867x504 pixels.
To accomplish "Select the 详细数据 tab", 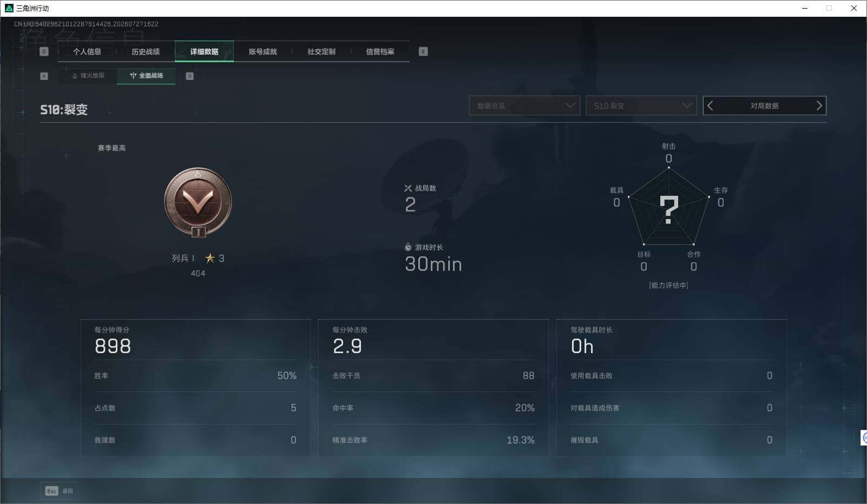I will tap(204, 51).
